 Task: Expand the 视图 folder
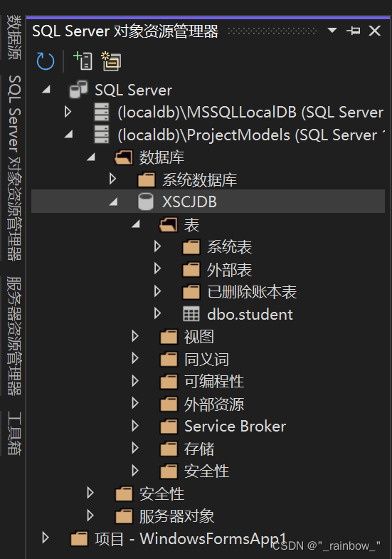click(135, 336)
